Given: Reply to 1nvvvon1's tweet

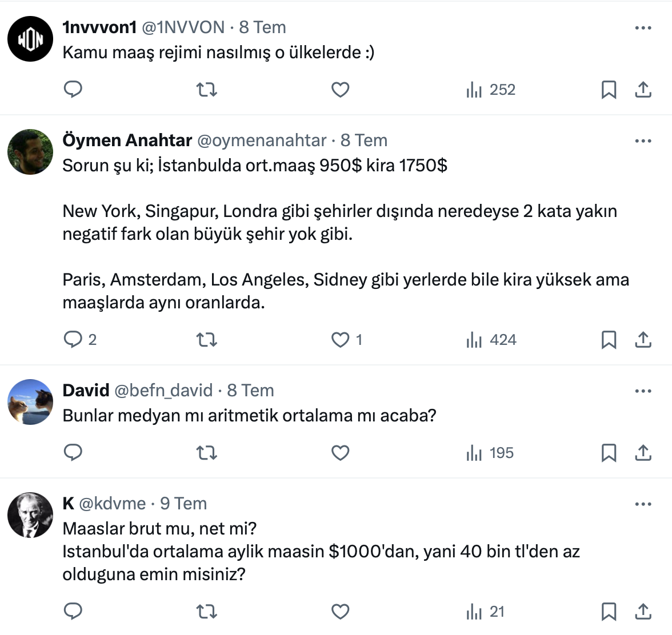Looking at the screenshot, I should [73, 90].
